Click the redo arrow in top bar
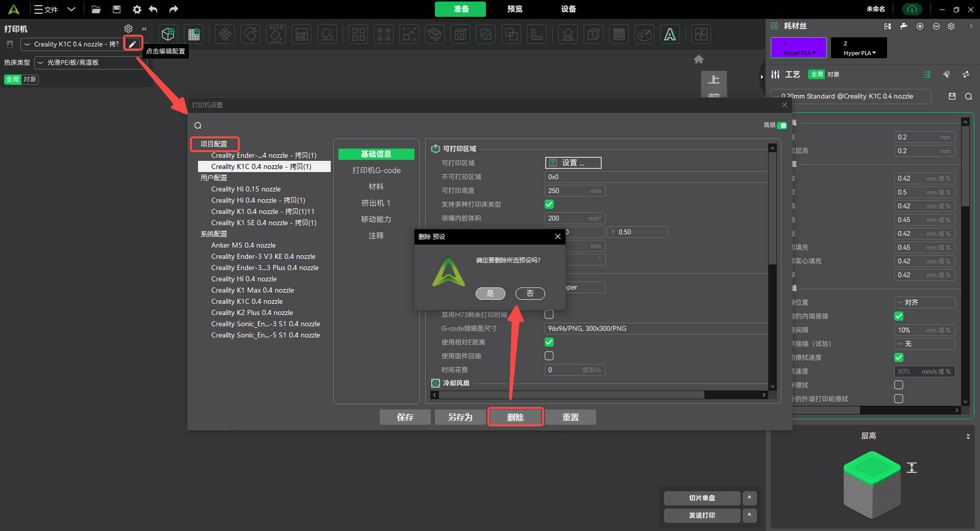Screen dimensions: 980x531 click(x=174, y=9)
